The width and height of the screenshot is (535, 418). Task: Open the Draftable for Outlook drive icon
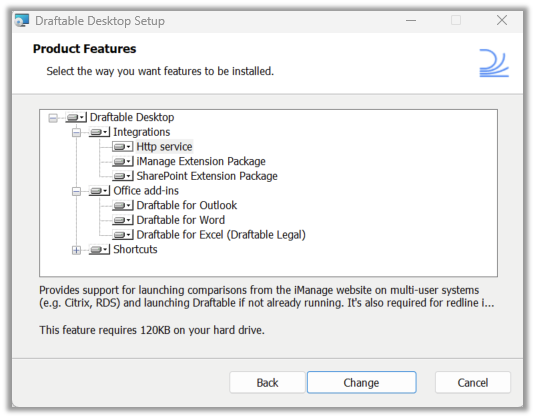point(122,205)
